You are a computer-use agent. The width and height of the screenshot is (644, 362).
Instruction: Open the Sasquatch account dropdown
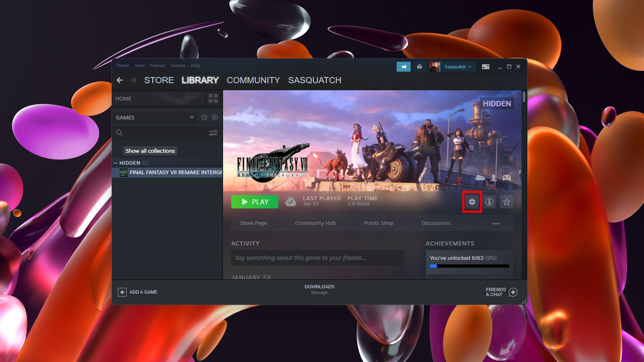[458, 67]
